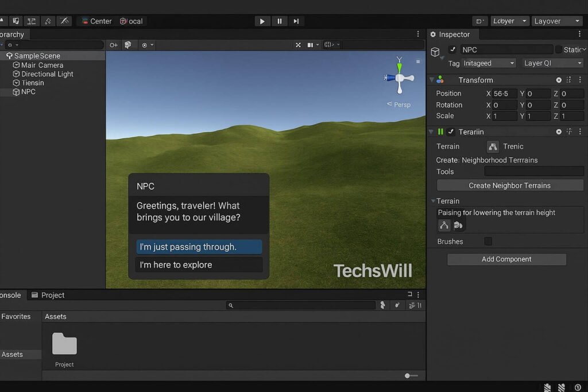Click the Hierarchy add object plus icon
Viewport: 588px width, 392px height.
[114, 45]
